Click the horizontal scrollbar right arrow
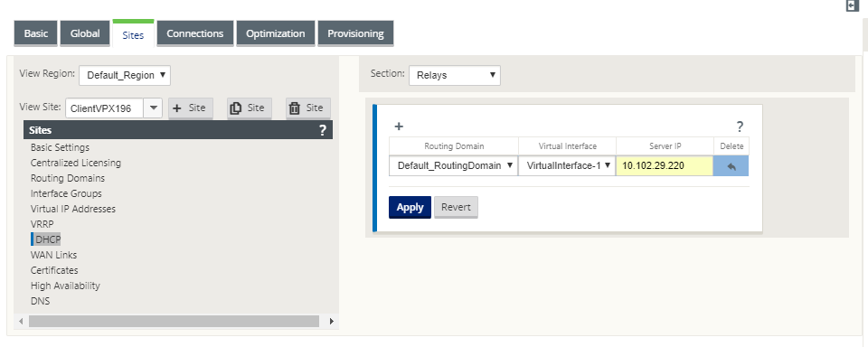This screenshot has width=868, height=347. pyautogui.click(x=332, y=321)
